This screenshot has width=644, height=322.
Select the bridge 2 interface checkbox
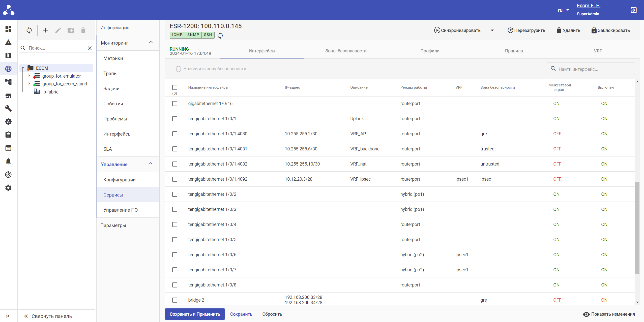coord(175,300)
